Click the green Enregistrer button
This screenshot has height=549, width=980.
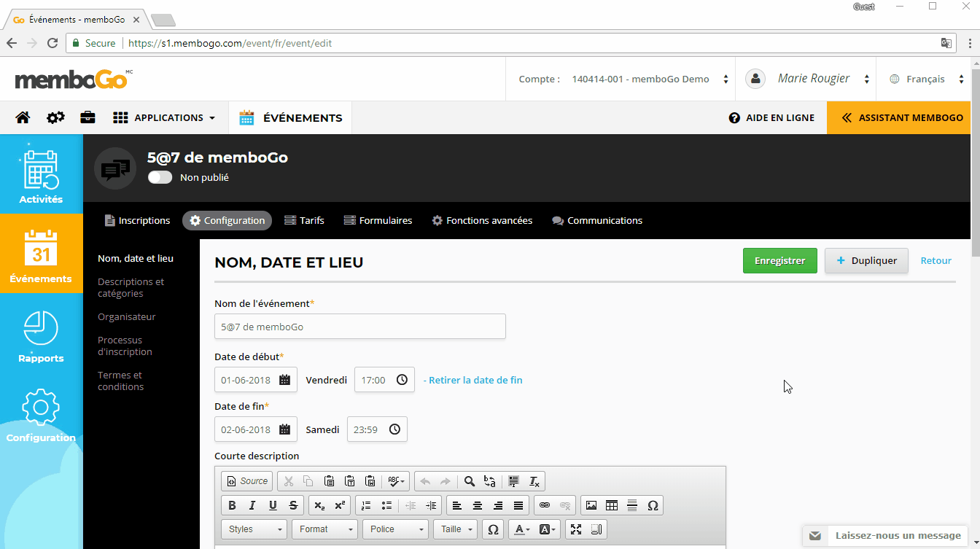click(780, 260)
